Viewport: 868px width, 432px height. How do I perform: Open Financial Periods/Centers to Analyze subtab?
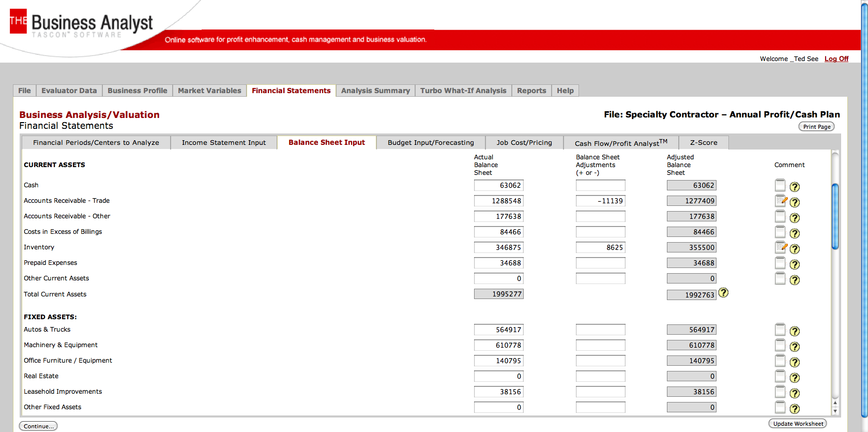point(96,143)
